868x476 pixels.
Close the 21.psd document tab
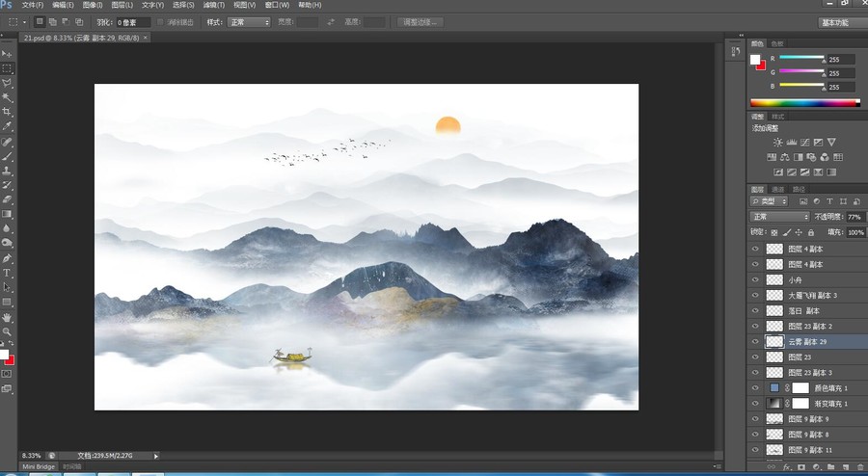(x=146, y=38)
